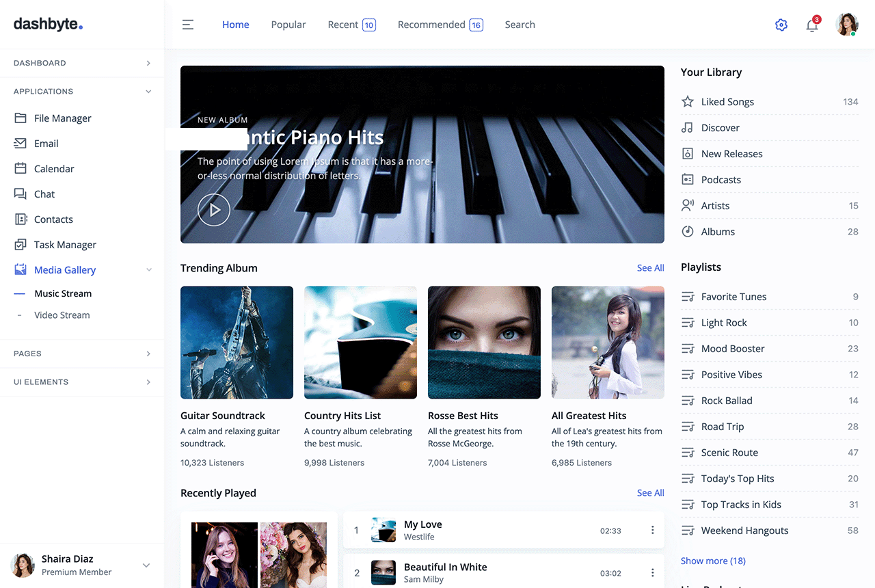Image resolution: width=875 pixels, height=588 pixels.
Task: Open Podcasts in Your Library
Action: [721, 180]
